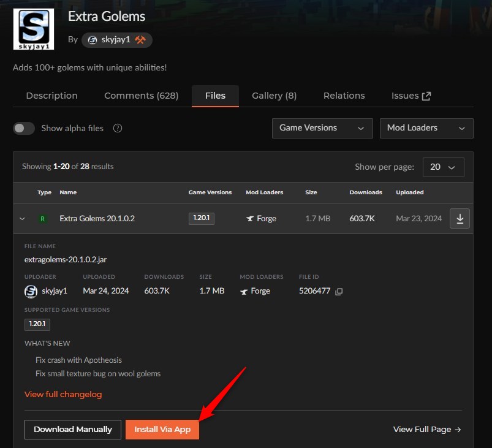Click the Size column header
492x448 pixels.
(x=311, y=192)
